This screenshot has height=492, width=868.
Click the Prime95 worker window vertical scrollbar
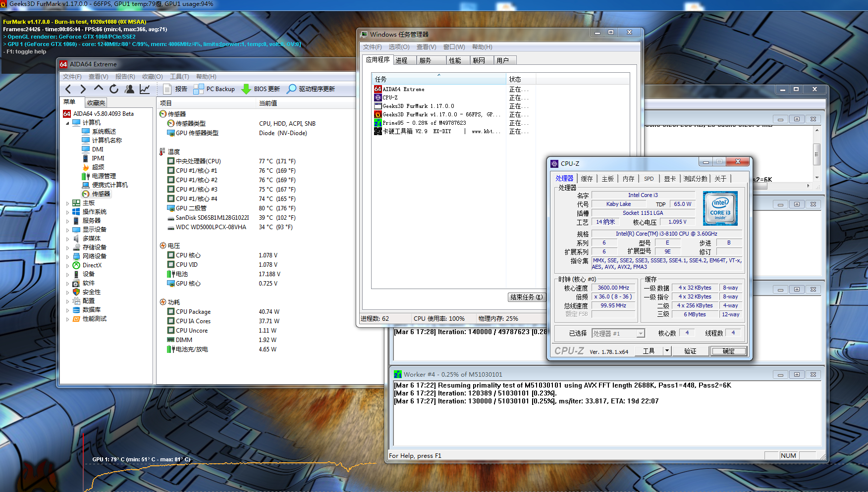tap(816, 153)
